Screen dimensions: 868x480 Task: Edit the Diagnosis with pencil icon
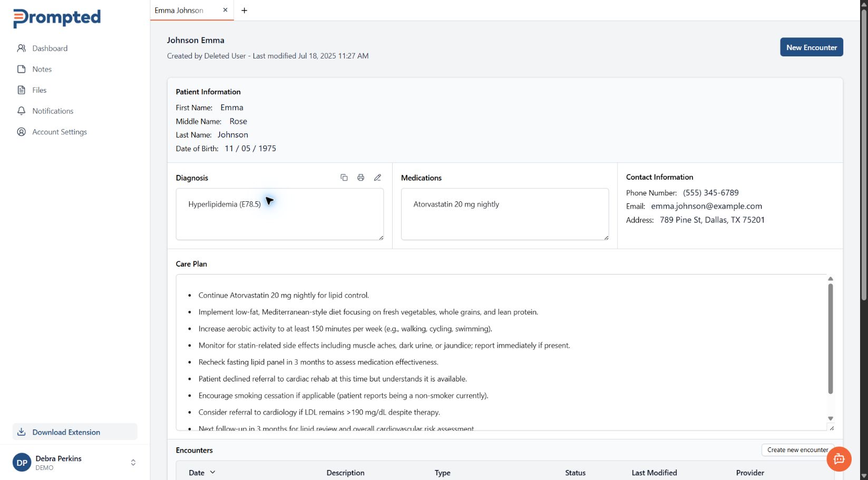tap(377, 178)
